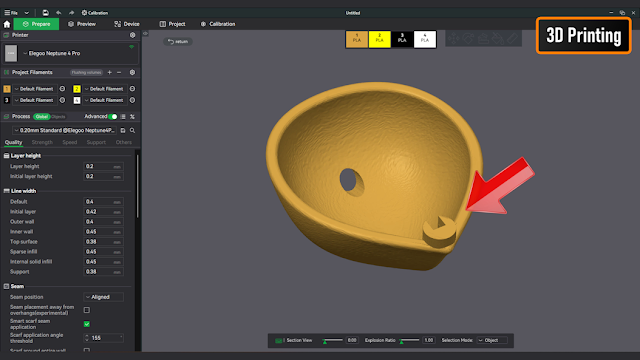Select the Others settings tab
640x360 pixels.
pos(123,142)
